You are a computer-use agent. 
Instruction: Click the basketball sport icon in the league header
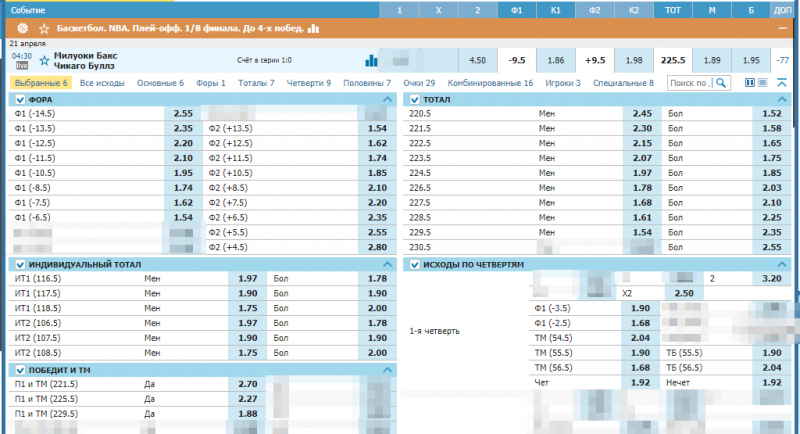(x=22, y=30)
